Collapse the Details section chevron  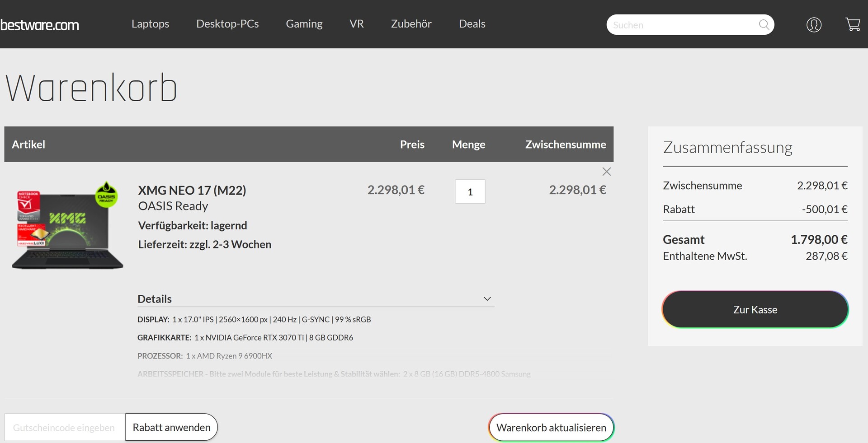coord(487,299)
